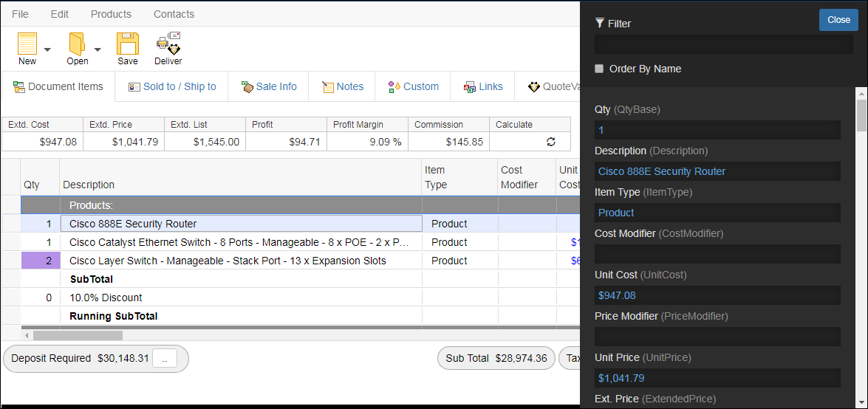Click the Extd. Cost value $947.08
868x409 pixels.
43,142
